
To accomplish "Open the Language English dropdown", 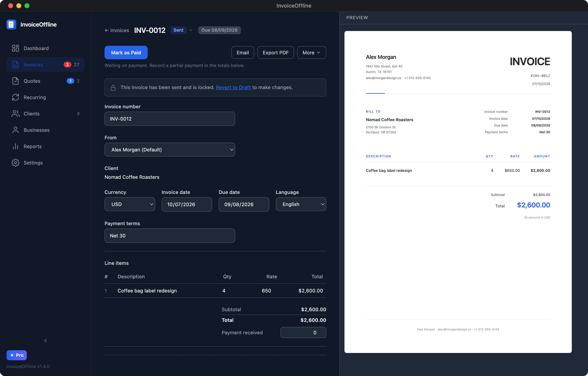I will pos(301,204).
